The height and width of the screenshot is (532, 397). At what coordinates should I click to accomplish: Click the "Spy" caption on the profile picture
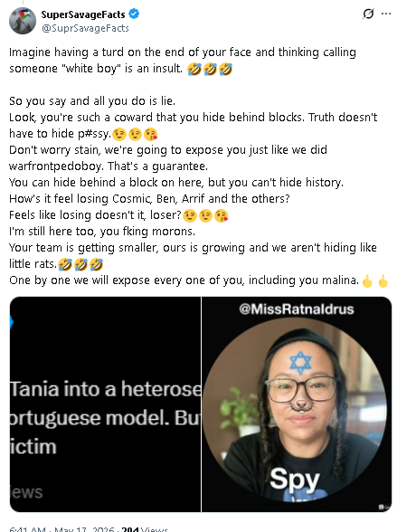pyautogui.click(x=295, y=480)
